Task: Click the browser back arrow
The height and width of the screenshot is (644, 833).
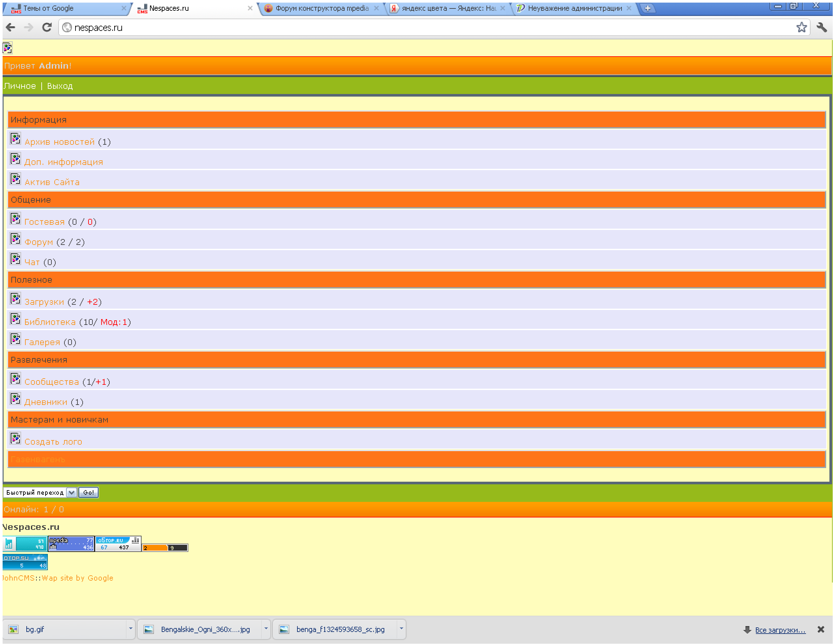Action: (x=11, y=27)
